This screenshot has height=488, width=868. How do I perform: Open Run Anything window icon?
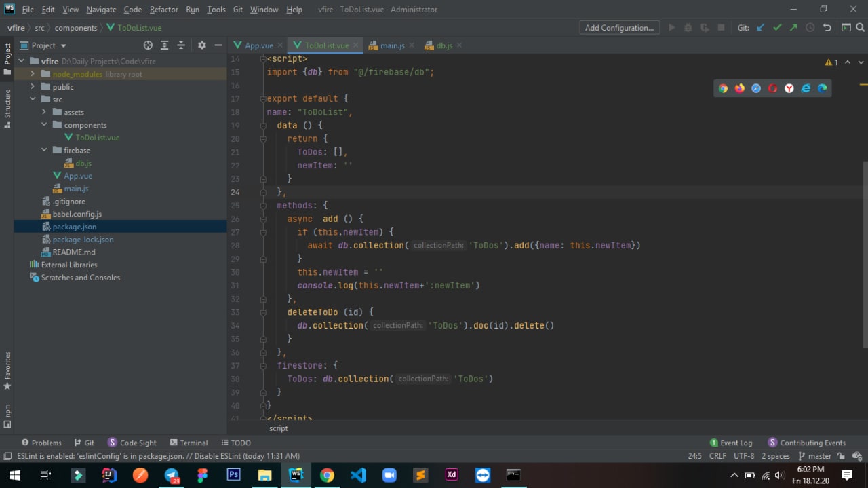[x=846, y=28]
